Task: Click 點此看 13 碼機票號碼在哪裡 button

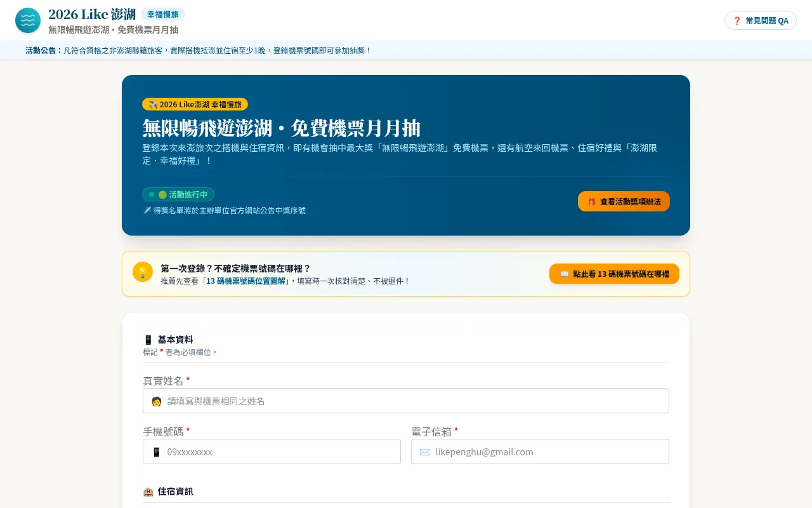Action: pos(614,274)
